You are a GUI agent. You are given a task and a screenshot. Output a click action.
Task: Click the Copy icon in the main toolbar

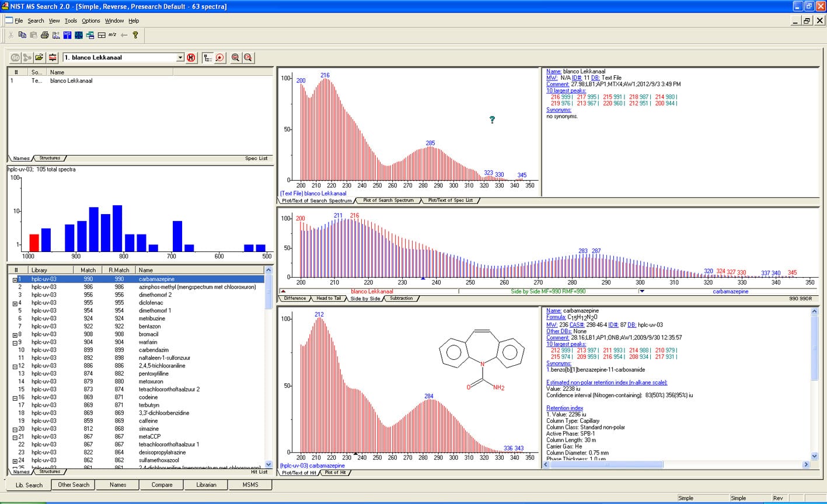click(22, 35)
